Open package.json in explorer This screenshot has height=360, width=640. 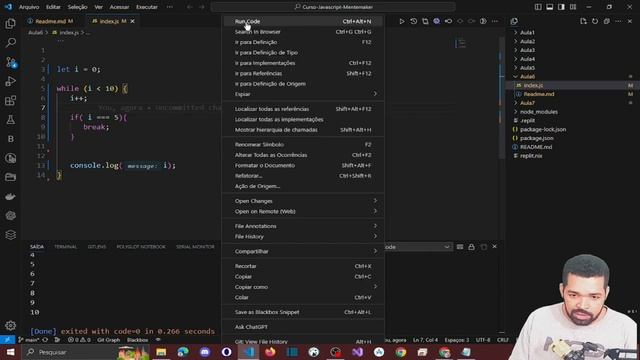coord(536,138)
